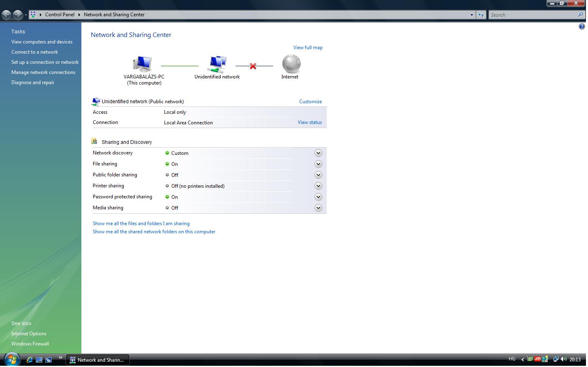
Task: Open Internet Options under See also
Action: point(29,334)
